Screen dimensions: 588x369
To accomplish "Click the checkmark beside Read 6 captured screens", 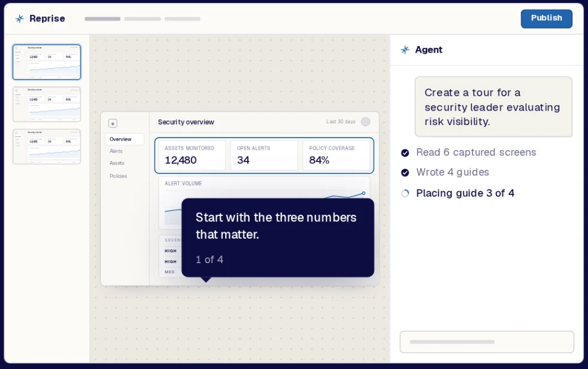I will [405, 153].
